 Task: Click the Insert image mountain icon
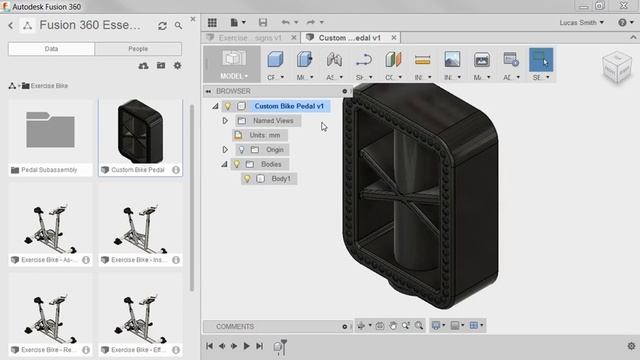[x=452, y=60]
